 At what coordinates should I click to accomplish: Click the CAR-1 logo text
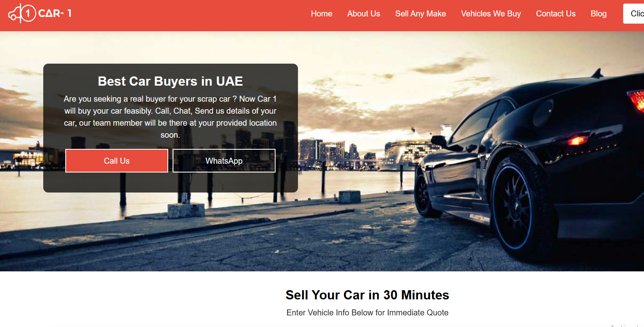pos(55,13)
